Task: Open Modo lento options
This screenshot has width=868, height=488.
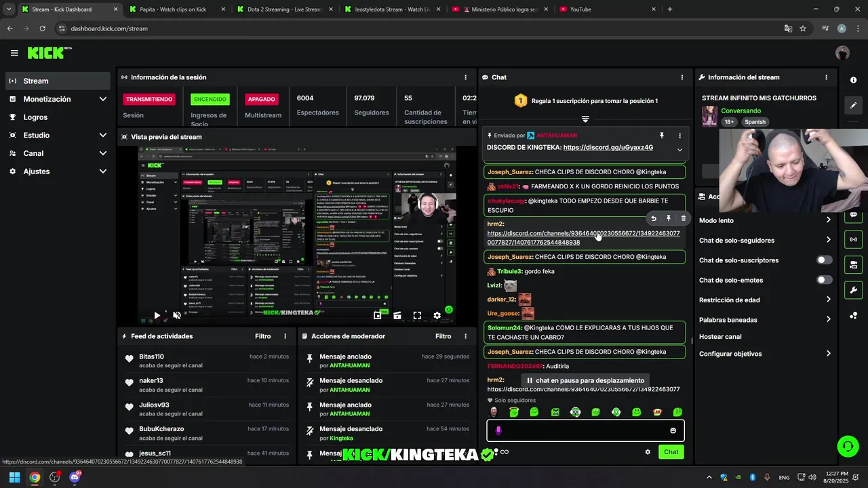Action: (765, 220)
